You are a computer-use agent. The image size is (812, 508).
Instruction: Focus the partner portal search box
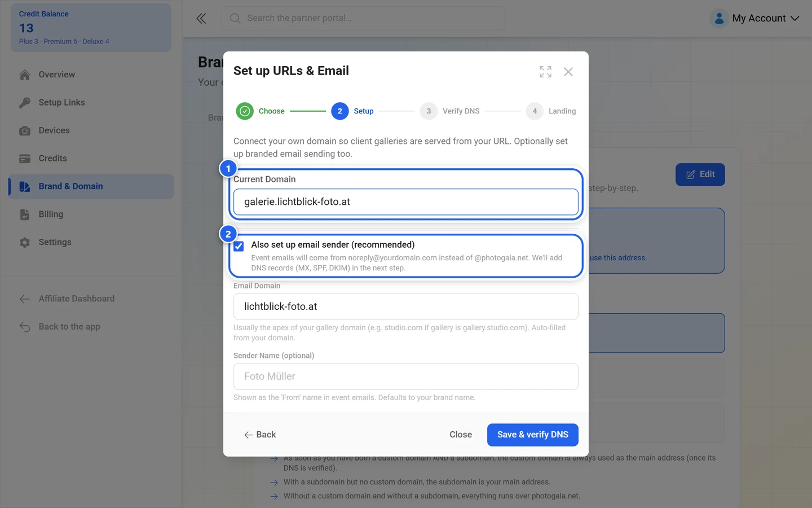364,19
